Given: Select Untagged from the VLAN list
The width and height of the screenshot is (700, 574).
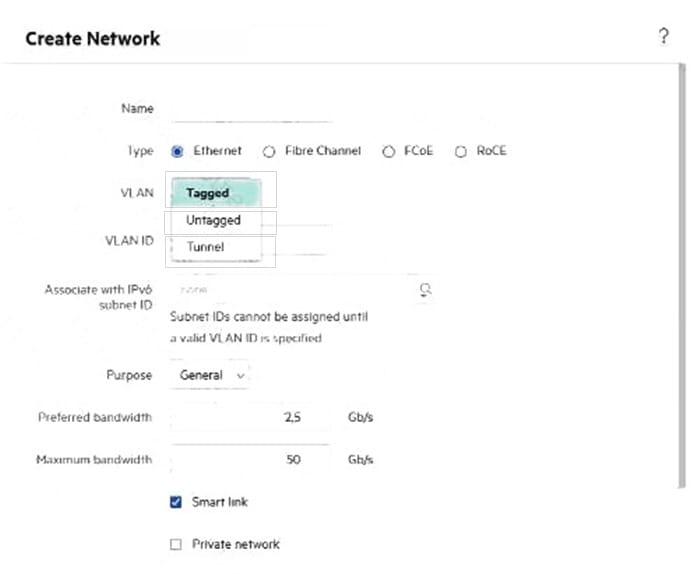Looking at the screenshot, I should [x=214, y=220].
